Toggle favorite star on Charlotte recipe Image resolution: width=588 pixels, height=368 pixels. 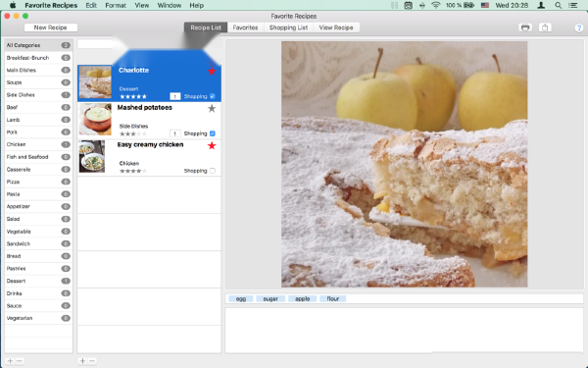(x=212, y=71)
